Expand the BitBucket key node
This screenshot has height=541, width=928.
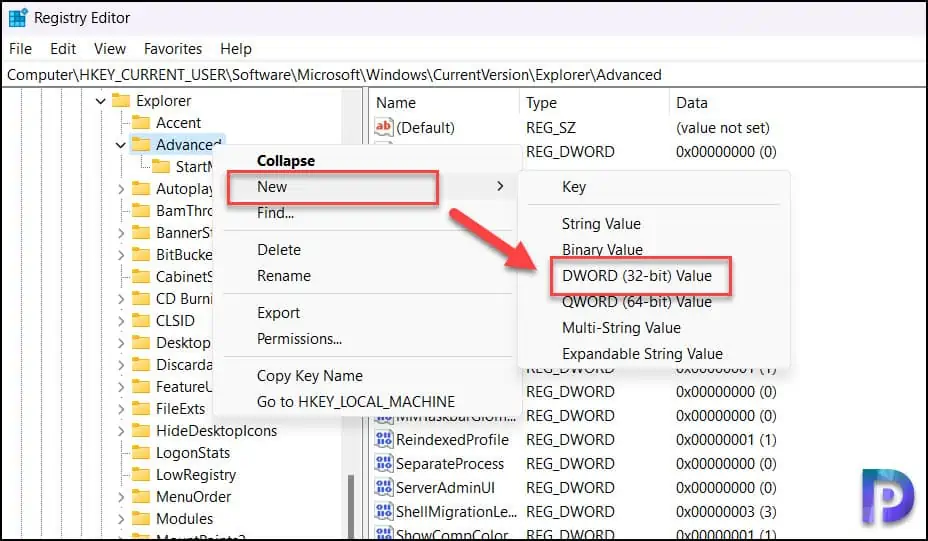[x=121, y=255]
